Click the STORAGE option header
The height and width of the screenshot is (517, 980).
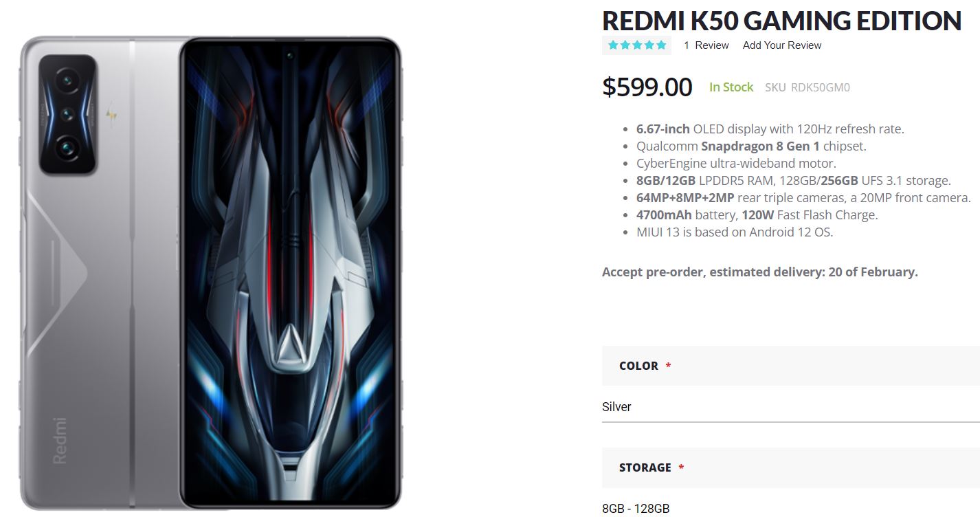(x=645, y=467)
